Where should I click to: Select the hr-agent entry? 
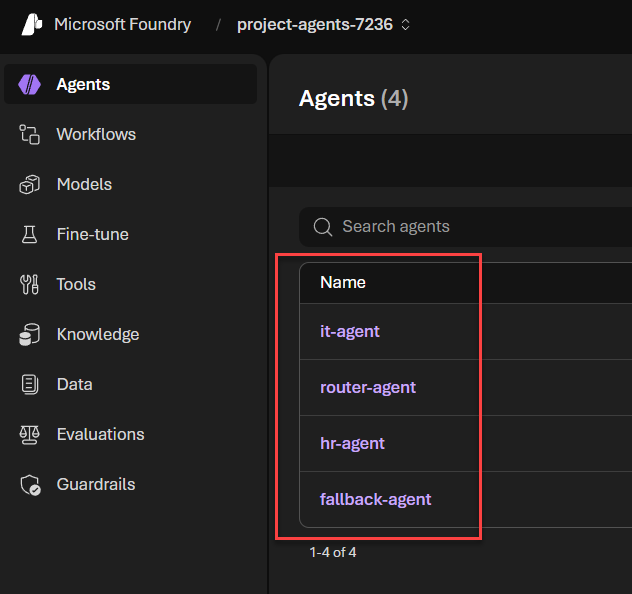tap(352, 444)
